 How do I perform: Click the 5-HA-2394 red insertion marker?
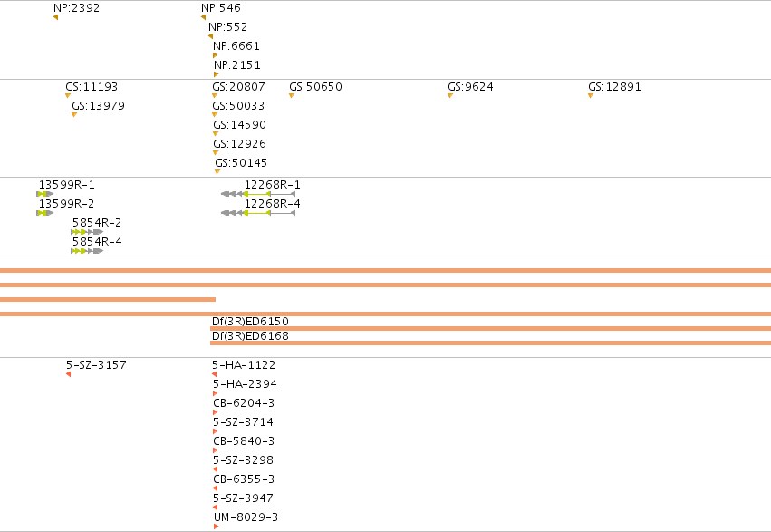(x=216, y=393)
